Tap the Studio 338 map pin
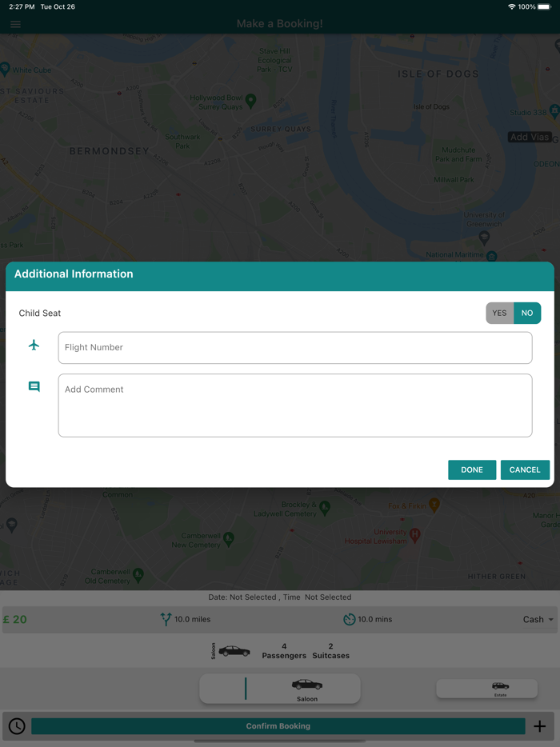 coord(554,111)
